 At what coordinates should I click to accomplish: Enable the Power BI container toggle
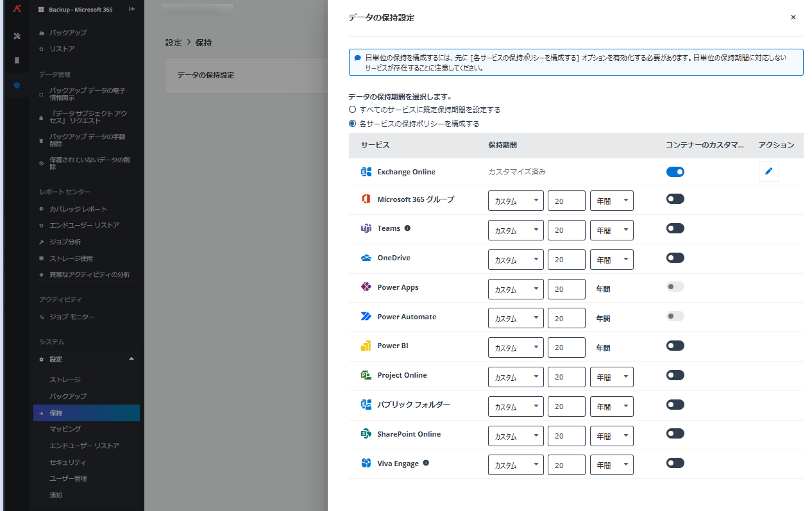click(x=675, y=346)
